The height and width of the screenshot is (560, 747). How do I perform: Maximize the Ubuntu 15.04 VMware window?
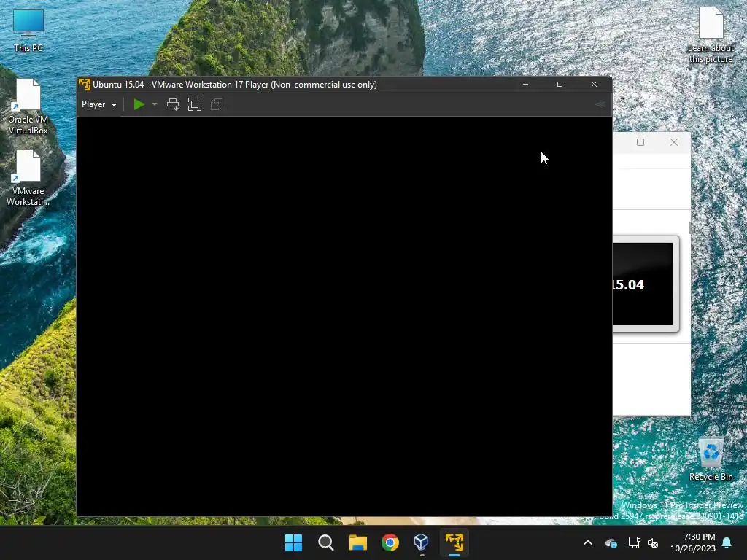[560, 85]
